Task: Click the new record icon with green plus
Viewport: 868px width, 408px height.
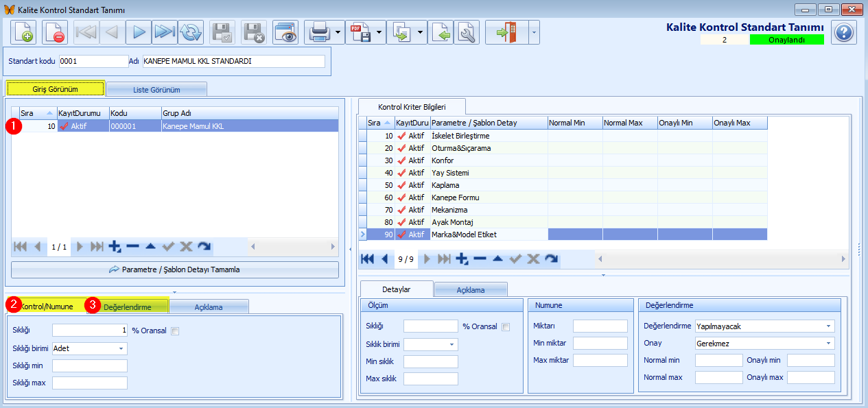Action: pos(23,32)
